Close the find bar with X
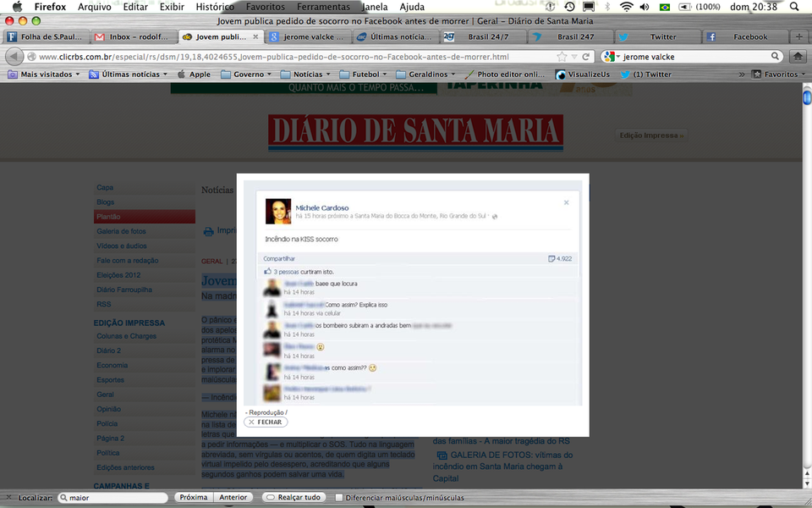812x508 pixels. point(8,498)
